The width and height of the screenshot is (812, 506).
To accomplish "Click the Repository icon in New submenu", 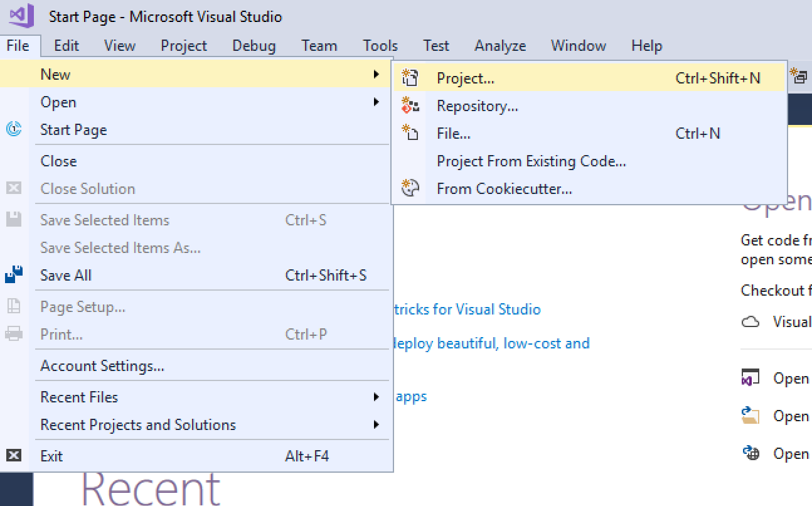I will pos(410,105).
